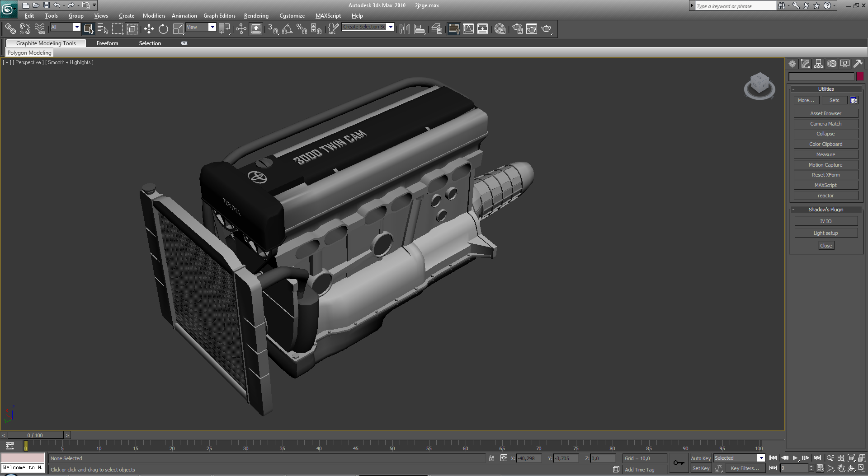Collapse the Shadow's Plugin rollout
Screen dimensions: 868x476
[x=826, y=210]
